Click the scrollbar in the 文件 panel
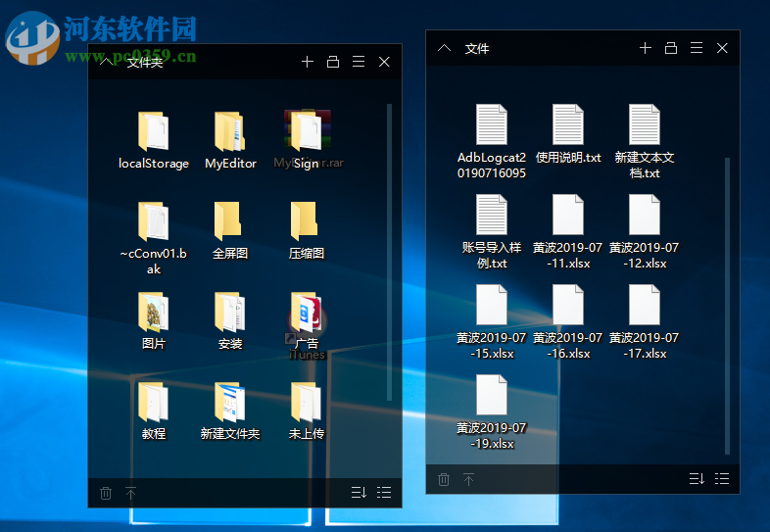 click(x=727, y=306)
